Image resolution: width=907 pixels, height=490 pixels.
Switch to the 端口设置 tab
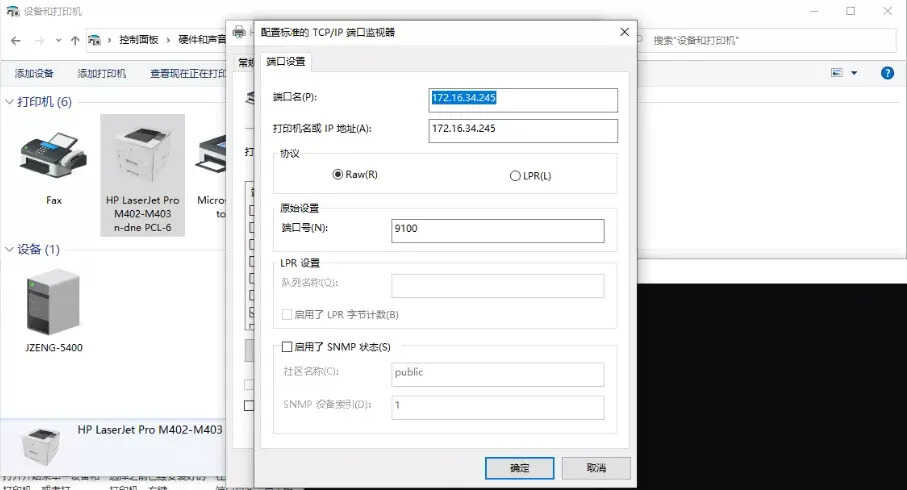[286, 62]
